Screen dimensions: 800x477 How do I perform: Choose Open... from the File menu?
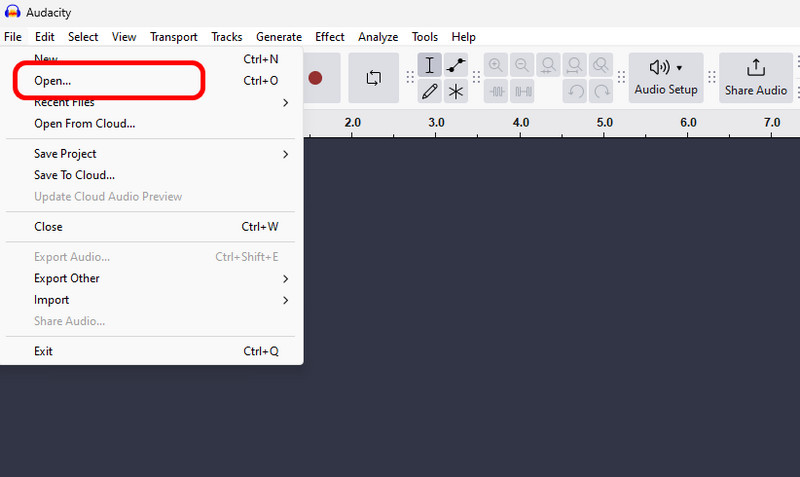pos(151,81)
